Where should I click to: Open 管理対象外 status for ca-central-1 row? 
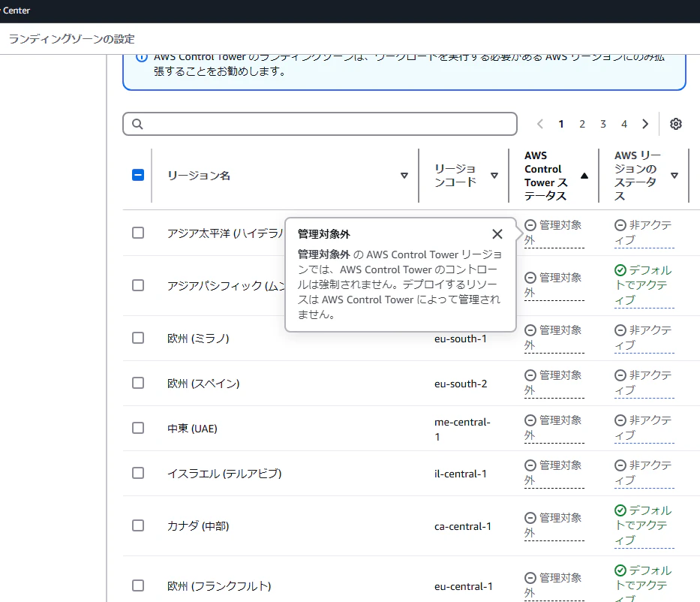554,525
